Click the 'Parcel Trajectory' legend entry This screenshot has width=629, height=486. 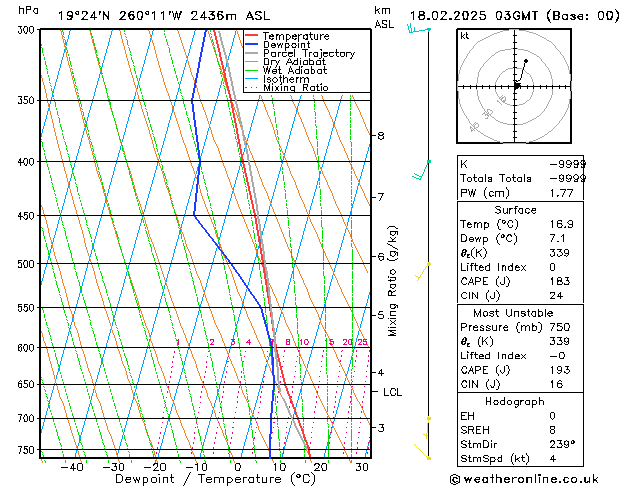click(309, 53)
